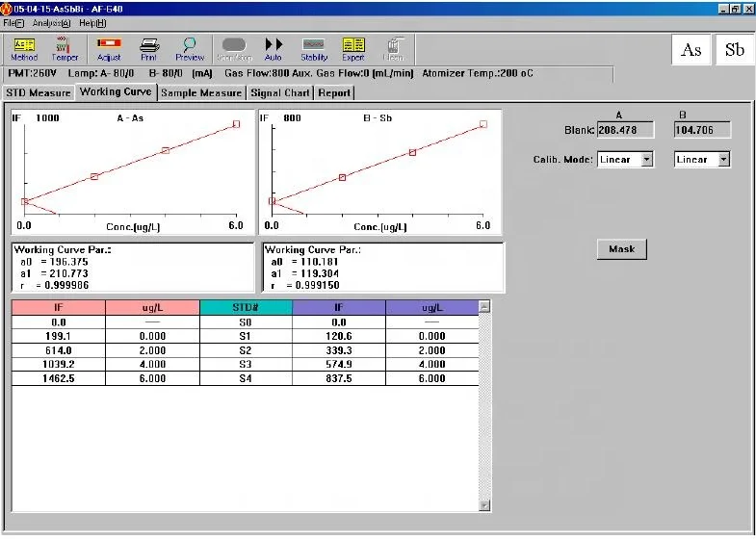
Task: Open the Signal Chart tab
Action: tap(280, 92)
